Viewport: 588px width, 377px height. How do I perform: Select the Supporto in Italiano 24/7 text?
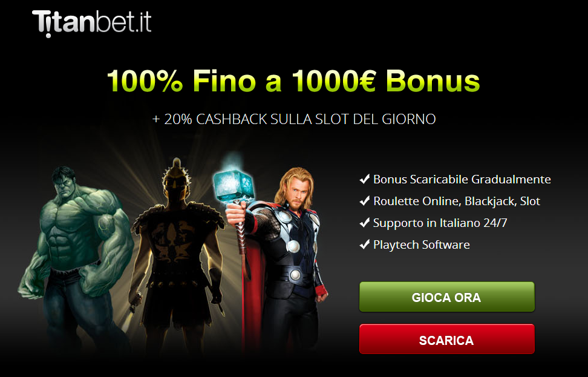click(x=440, y=223)
